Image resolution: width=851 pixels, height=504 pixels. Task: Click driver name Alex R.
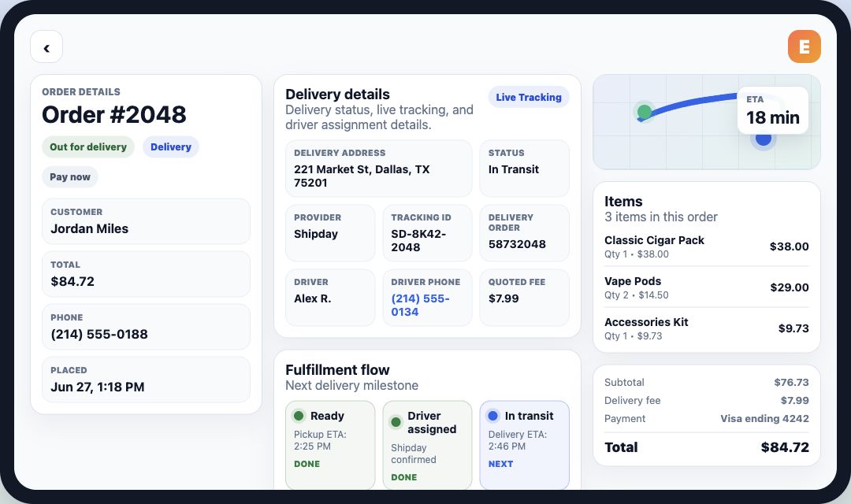pos(312,298)
